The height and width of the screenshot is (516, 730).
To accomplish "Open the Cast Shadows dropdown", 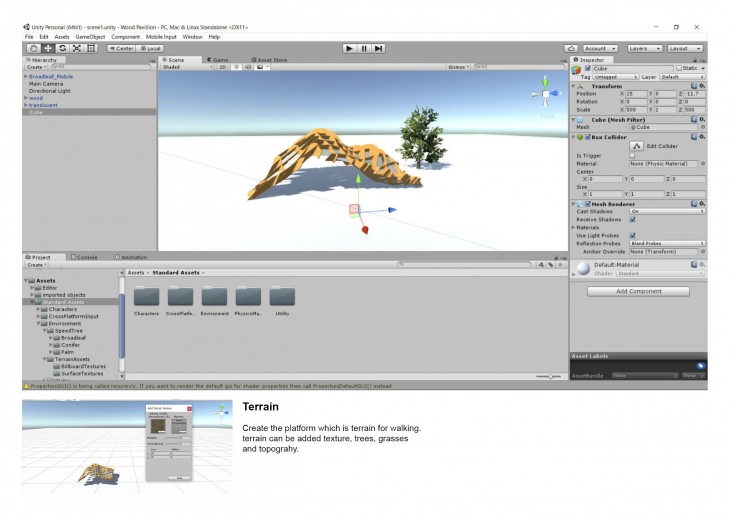I will click(x=667, y=211).
